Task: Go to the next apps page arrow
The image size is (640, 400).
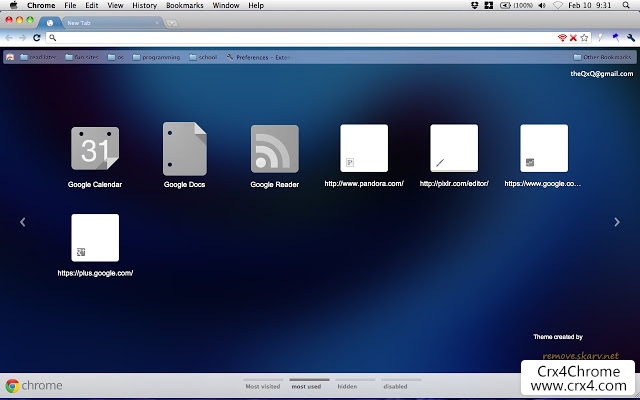Action: (x=617, y=222)
